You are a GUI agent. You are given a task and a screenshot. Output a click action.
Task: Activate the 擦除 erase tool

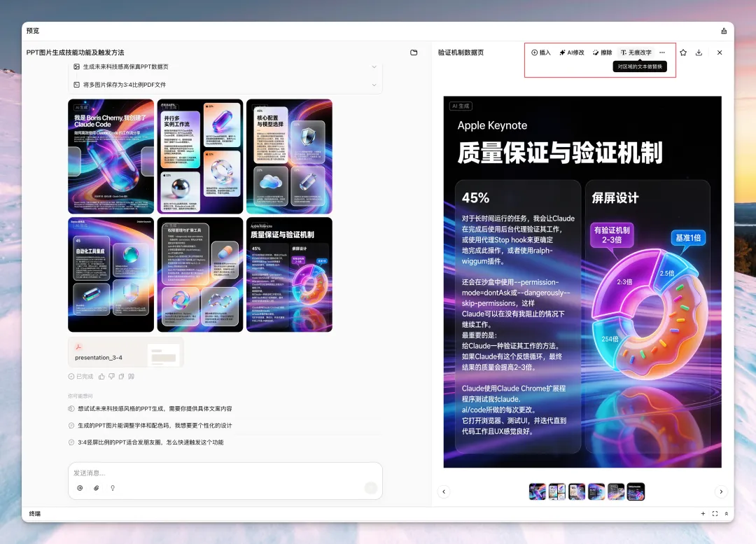pos(602,53)
